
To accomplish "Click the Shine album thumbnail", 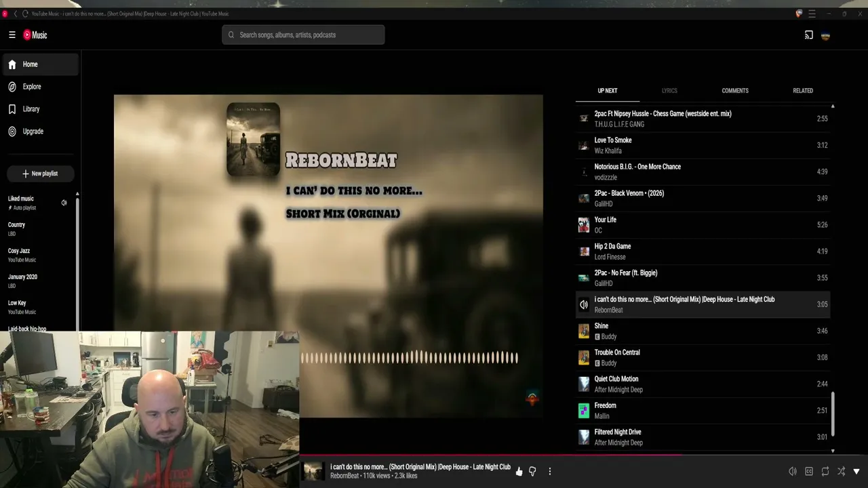I will pos(584,331).
